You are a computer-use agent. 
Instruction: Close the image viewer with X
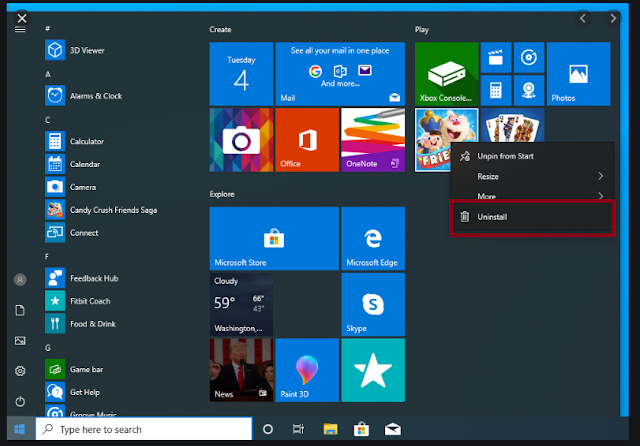(x=22, y=18)
